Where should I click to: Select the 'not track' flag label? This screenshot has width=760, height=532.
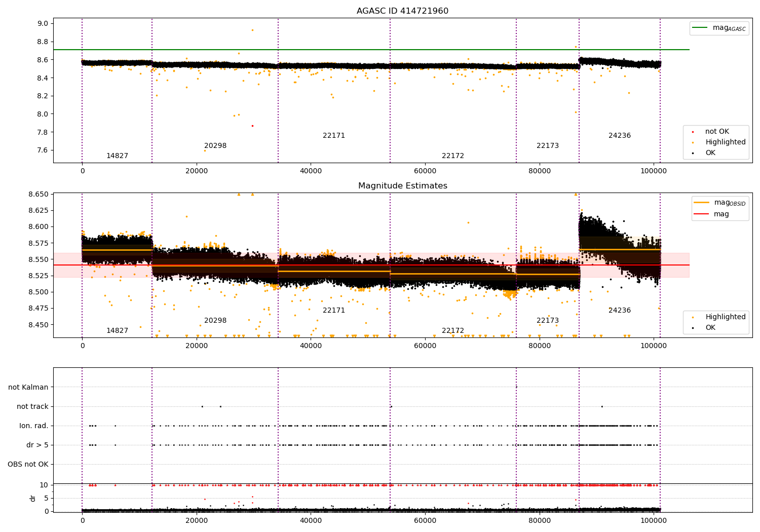pos(32,407)
